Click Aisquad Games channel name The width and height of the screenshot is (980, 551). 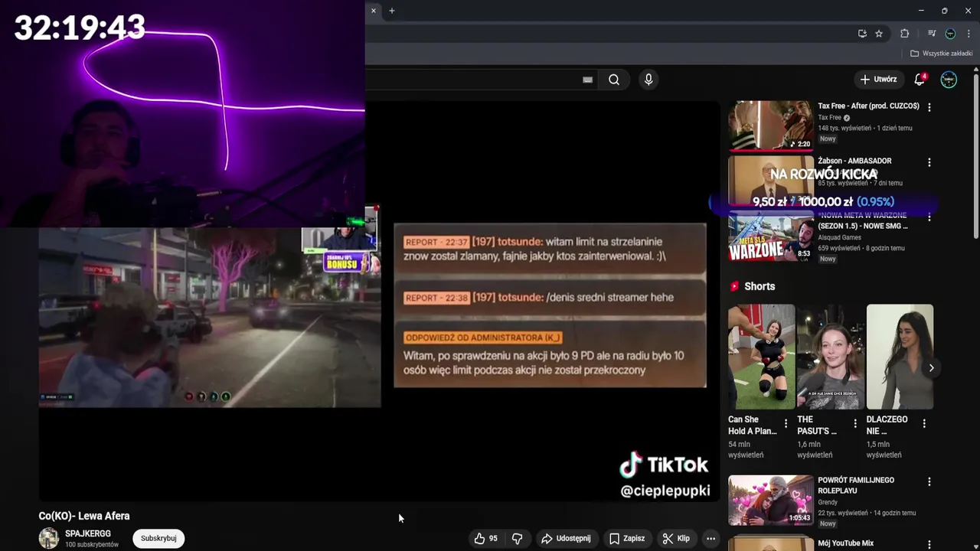coord(839,237)
